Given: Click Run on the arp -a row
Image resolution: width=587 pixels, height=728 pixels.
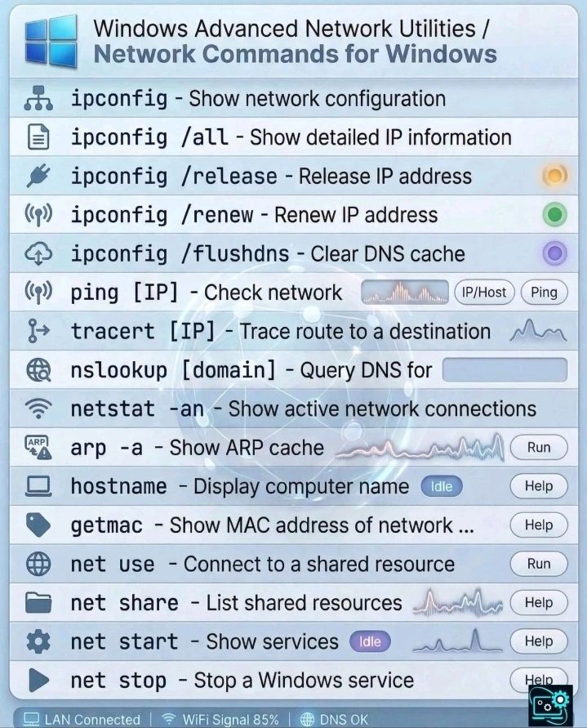Looking at the screenshot, I should (539, 447).
